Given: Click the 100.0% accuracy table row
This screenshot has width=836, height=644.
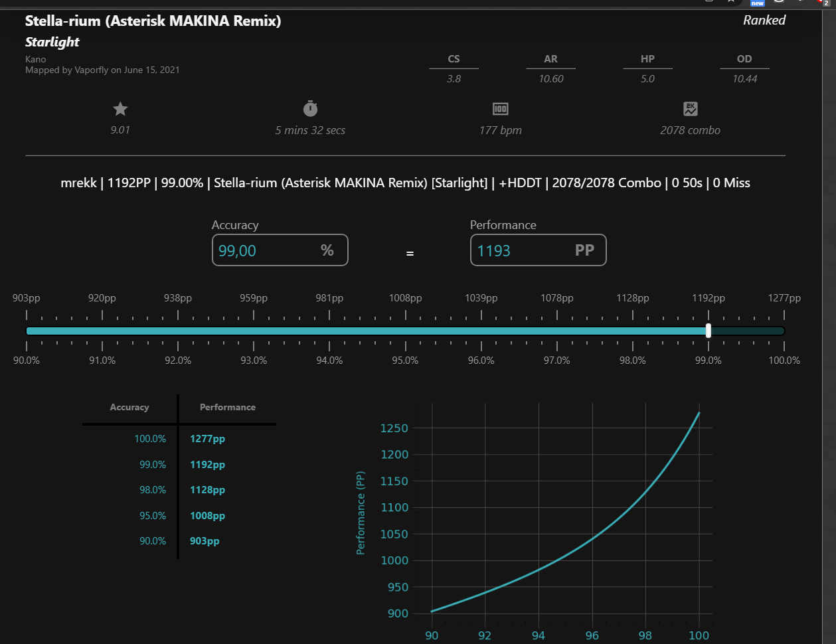Looking at the screenshot, I should (x=179, y=439).
